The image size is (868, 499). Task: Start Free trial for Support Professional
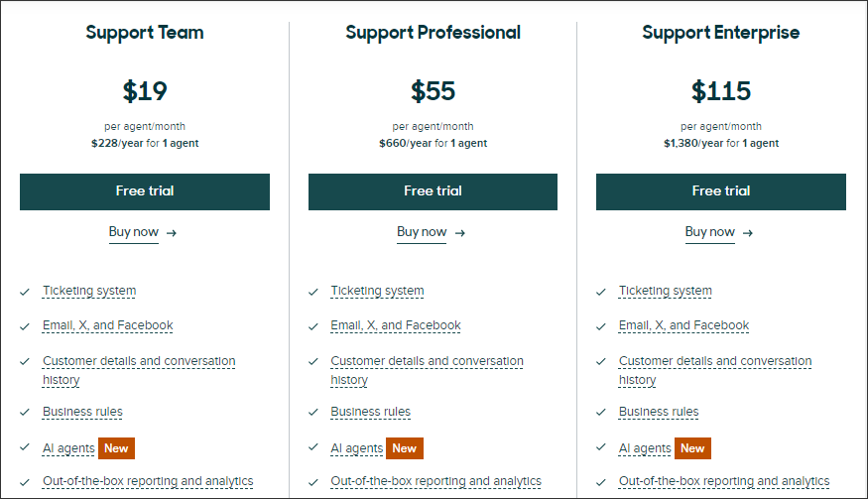433,191
